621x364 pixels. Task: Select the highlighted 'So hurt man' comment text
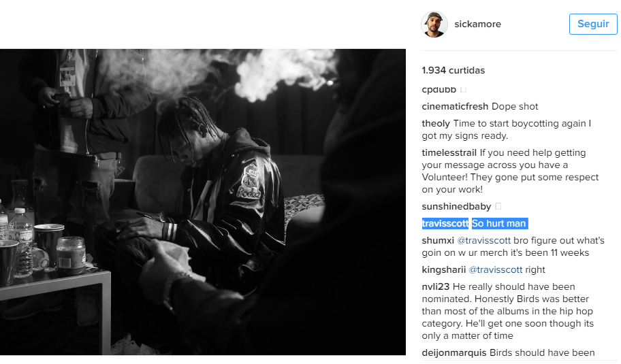(499, 224)
